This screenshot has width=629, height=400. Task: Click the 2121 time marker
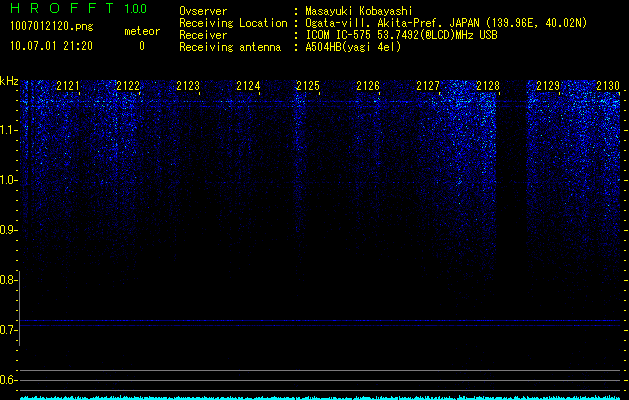(x=68, y=85)
